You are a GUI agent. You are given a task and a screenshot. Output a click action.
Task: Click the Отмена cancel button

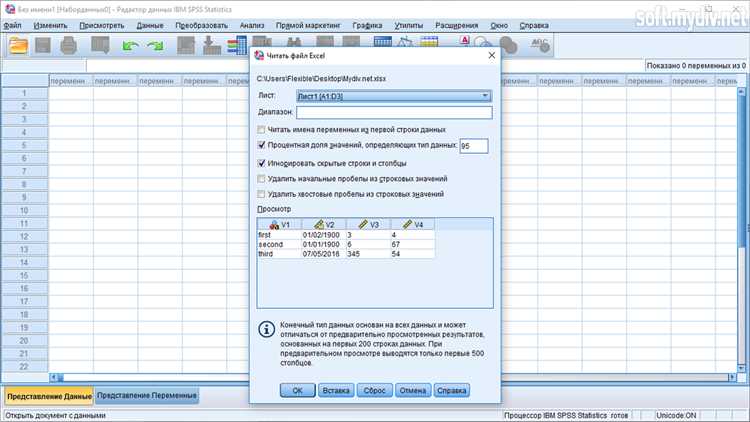[413, 391]
